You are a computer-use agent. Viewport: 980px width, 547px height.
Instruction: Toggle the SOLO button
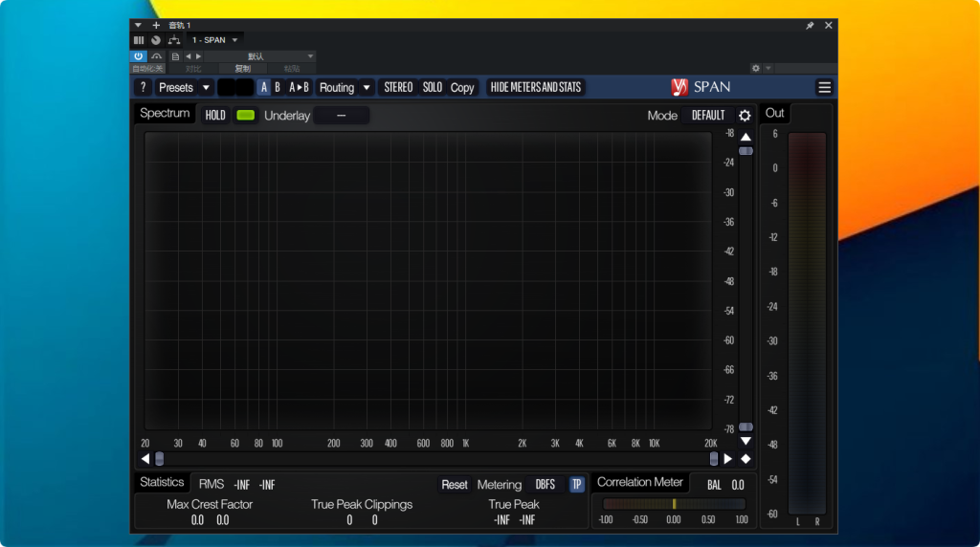click(432, 87)
